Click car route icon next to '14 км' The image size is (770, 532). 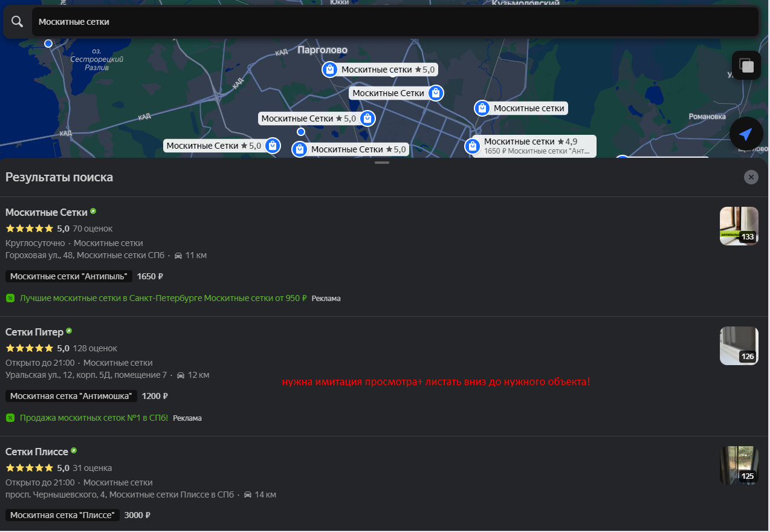[248, 495]
